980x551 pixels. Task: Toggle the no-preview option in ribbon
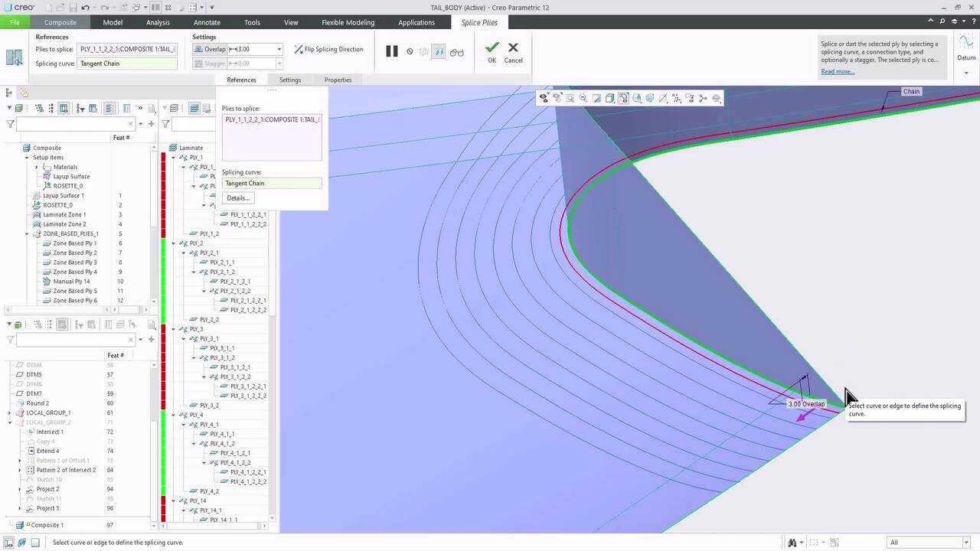[x=410, y=51]
